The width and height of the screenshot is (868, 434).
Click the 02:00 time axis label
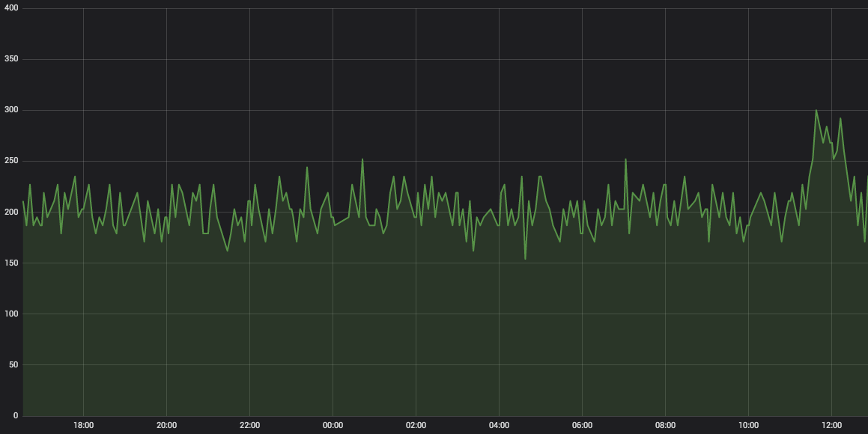pos(416,425)
